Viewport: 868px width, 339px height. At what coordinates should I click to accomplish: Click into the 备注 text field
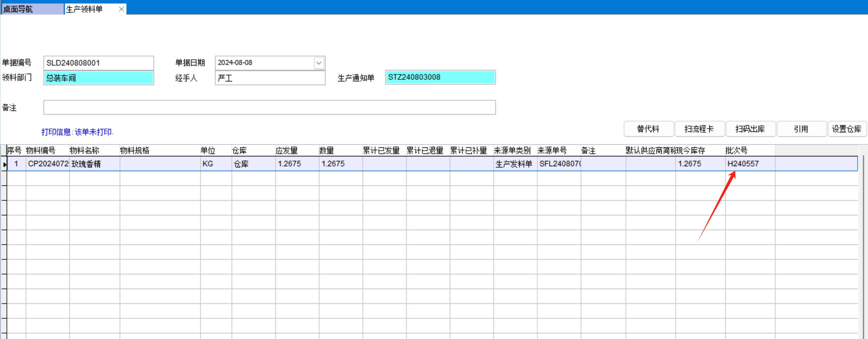tap(269, 108)
